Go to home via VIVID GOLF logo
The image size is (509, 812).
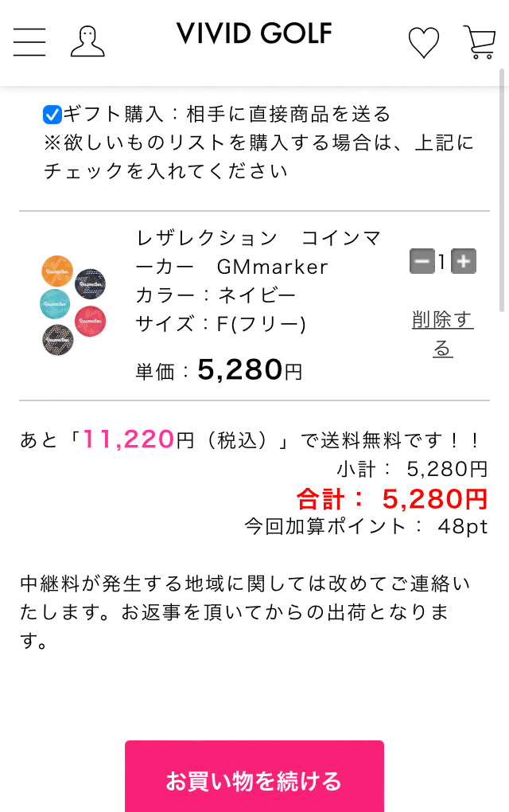pos(254,33)
